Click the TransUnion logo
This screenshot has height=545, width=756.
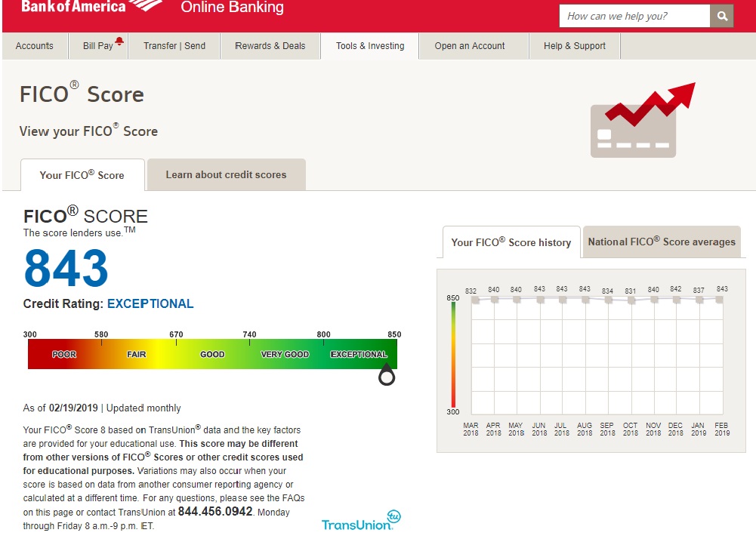(x=361, y=520)
